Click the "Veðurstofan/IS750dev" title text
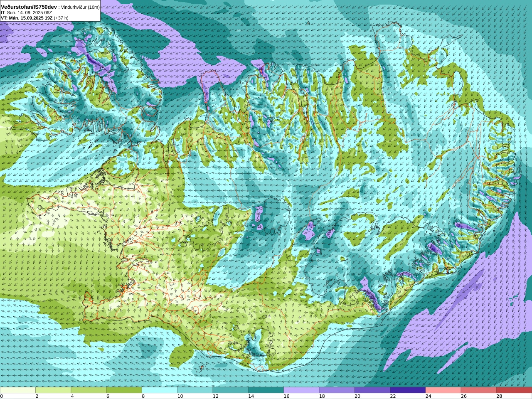The height and width of the screenshot is (399, 532). [x=29, y=7]
